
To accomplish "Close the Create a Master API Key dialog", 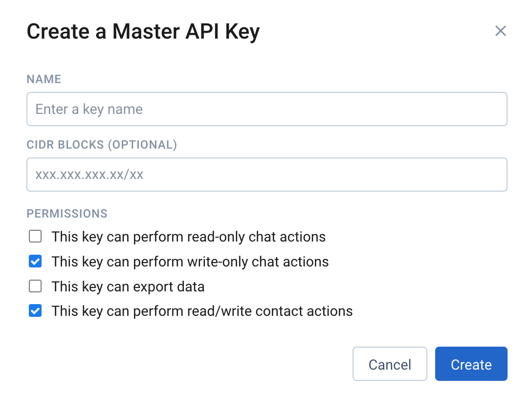I will [x=500, y=31].
